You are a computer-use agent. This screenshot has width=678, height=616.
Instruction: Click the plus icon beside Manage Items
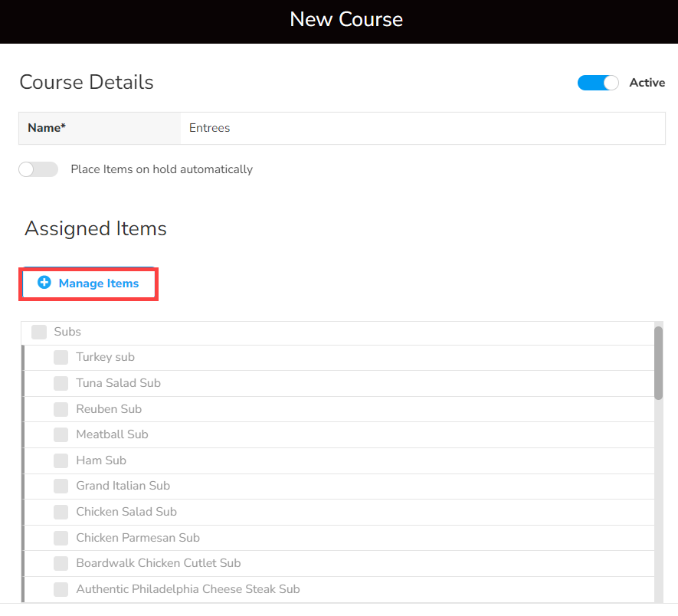point(44,283)
